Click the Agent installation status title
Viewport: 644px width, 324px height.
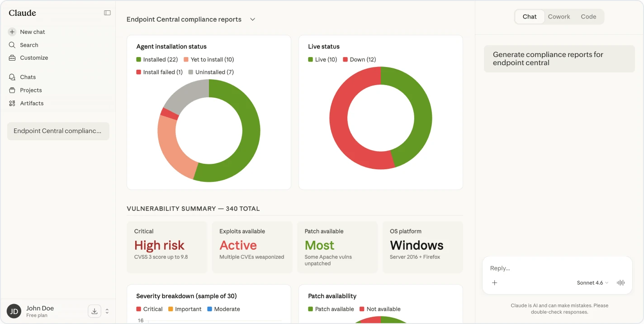pyautogui.click(x=171, y=47)
